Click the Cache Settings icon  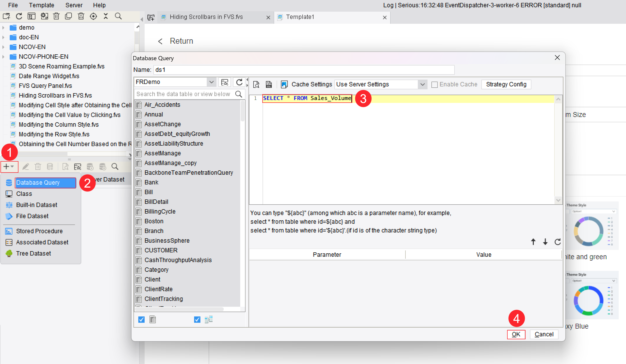click(x=284, y=84)
